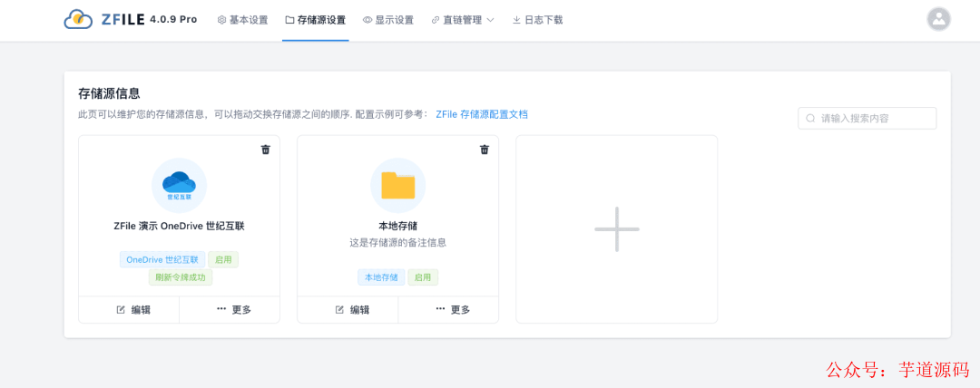
Task: Click the yellow folder icon of 本地存储
Action: pyautogui.click(x=398, y=185)
